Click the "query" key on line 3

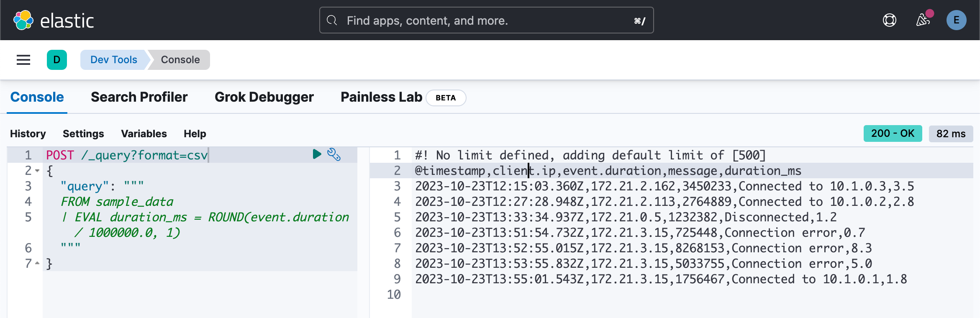tap(85, 186)
